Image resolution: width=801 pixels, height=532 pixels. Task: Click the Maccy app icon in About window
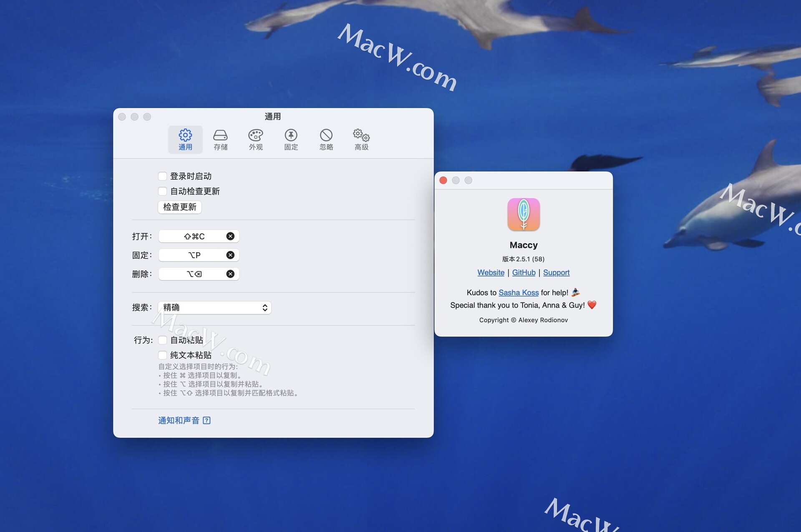tap(524, 214)
